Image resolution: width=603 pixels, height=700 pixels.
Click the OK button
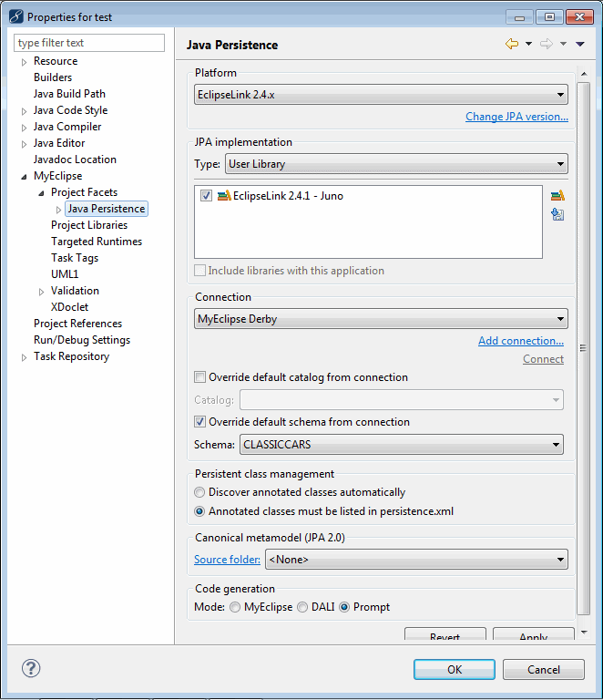point(454,669)
